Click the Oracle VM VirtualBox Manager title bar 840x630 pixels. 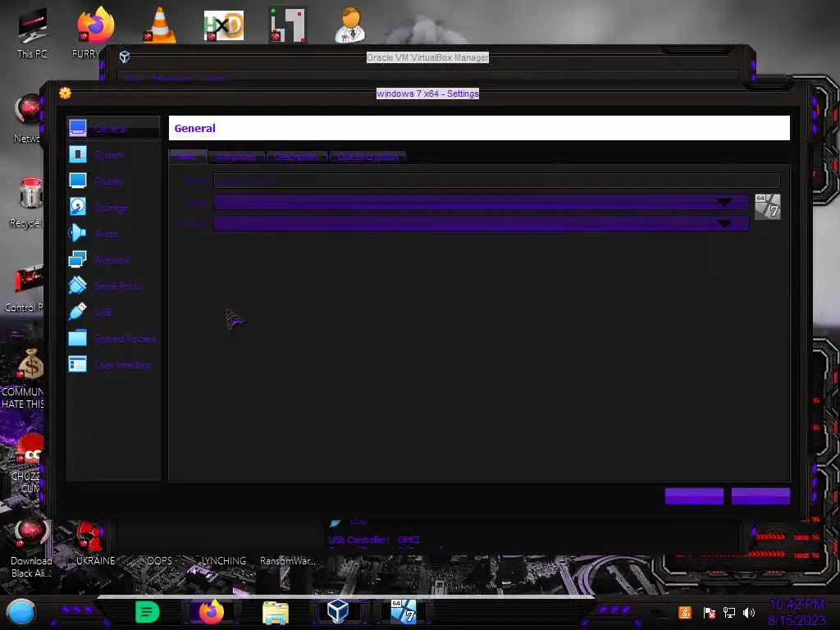(427, 57)
